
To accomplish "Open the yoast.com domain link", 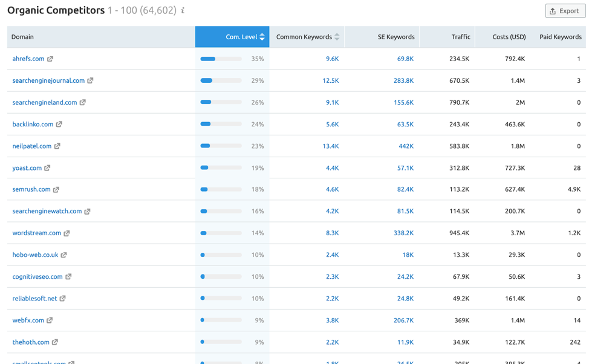I will coord(27,167).
